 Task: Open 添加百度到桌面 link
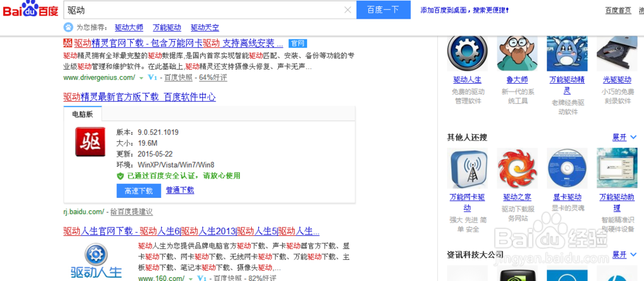pos(464,10)
